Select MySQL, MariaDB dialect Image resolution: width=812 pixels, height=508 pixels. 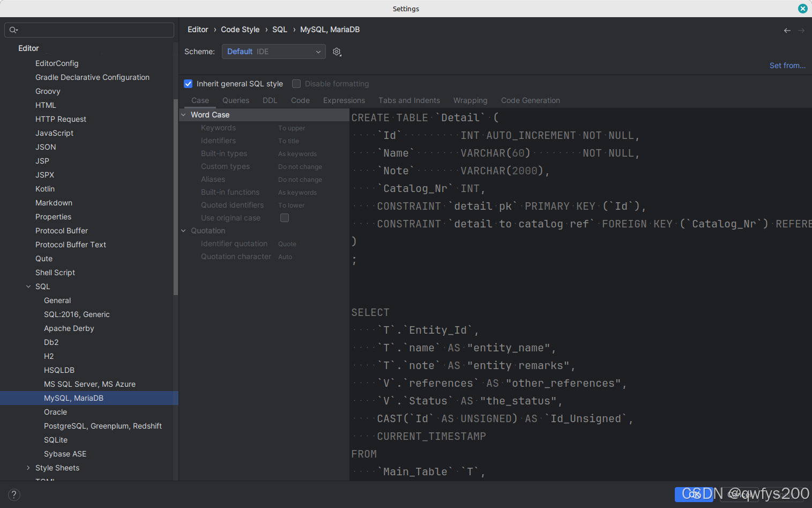[x=73, y=398]
